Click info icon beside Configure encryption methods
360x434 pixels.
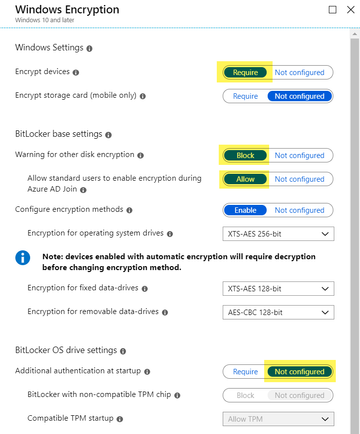pos(129,210)
